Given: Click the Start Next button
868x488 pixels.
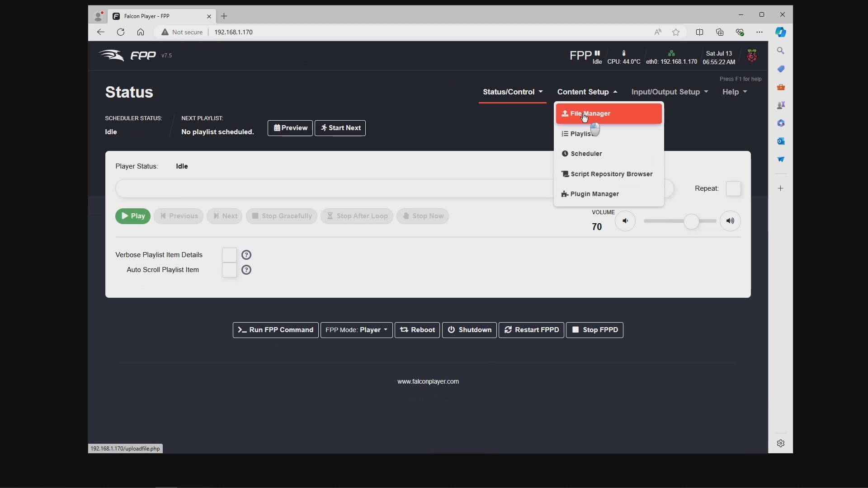Looking at the screenshot, I should coord(340,128).
